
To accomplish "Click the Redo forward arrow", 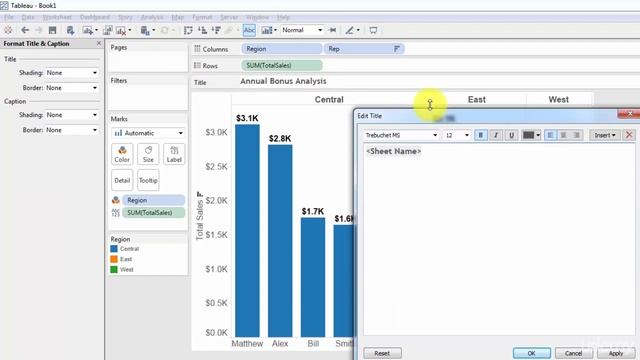I will click(x=39, y=30).
